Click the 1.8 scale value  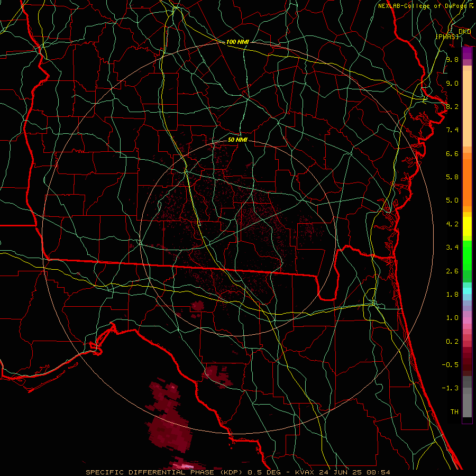click(x=452, y=295)
